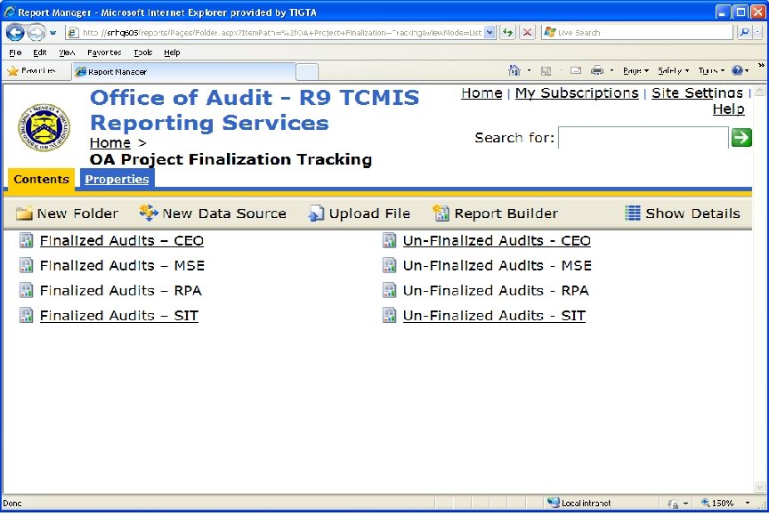Open a new blank browser tab
Viewport: 769px width, 532px height.
point(307,72)
